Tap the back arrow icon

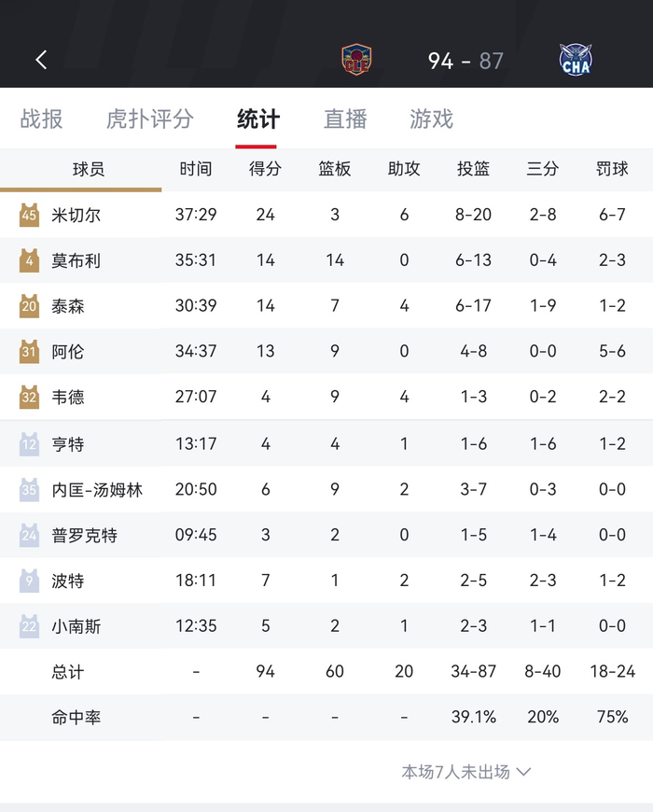pos(41,60)
